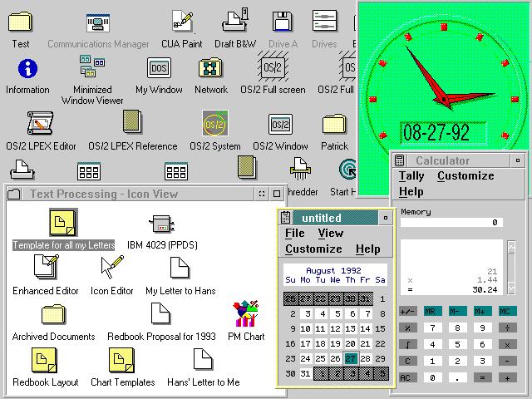Image resolution: width=532 pixels, height=399 pixels.
Task: Open Redbook Proposal for 1993 document
Action: 160,313
